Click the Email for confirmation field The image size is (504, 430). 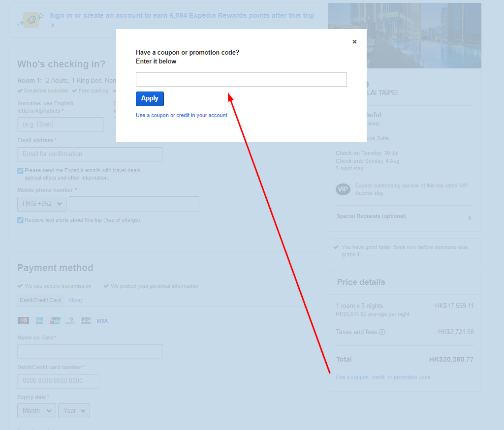coord(90,154)
